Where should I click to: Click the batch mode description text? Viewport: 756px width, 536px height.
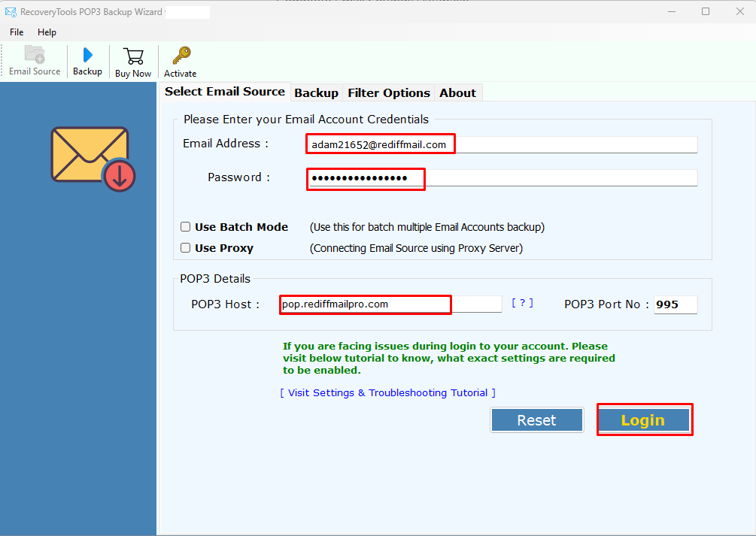tap(427, 227)
